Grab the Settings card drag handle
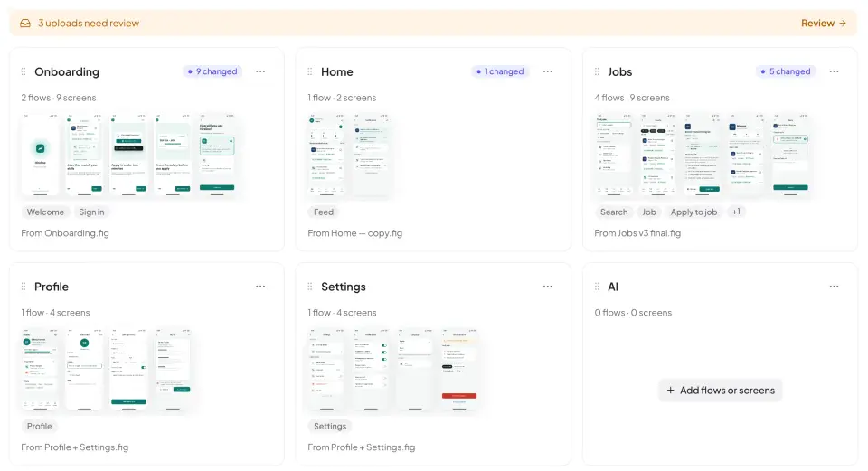Image resolution: width=868 pixels, height=471 pixels. [310, 287]
